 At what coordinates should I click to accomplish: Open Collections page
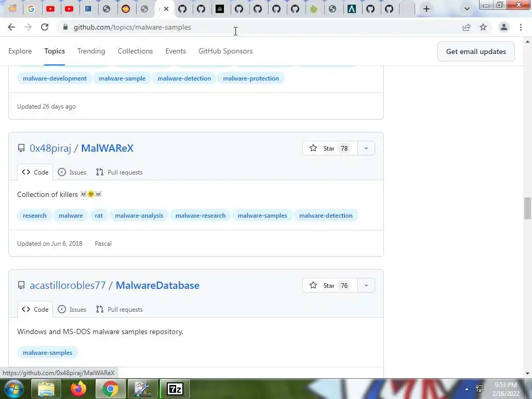click(x=135, y=51)
